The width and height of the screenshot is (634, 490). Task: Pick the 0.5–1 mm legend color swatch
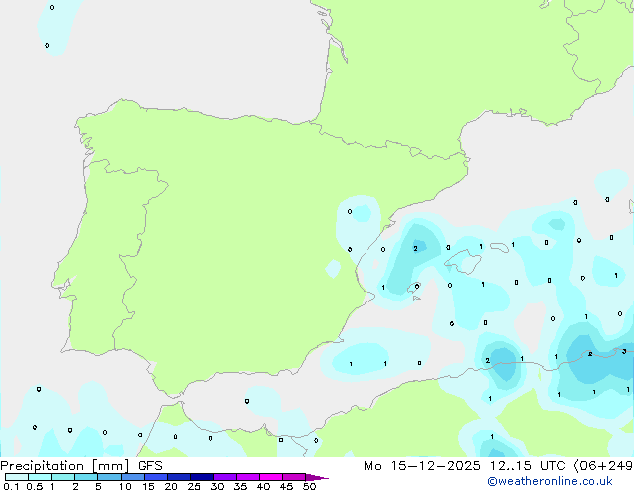[x=40, y=477]
